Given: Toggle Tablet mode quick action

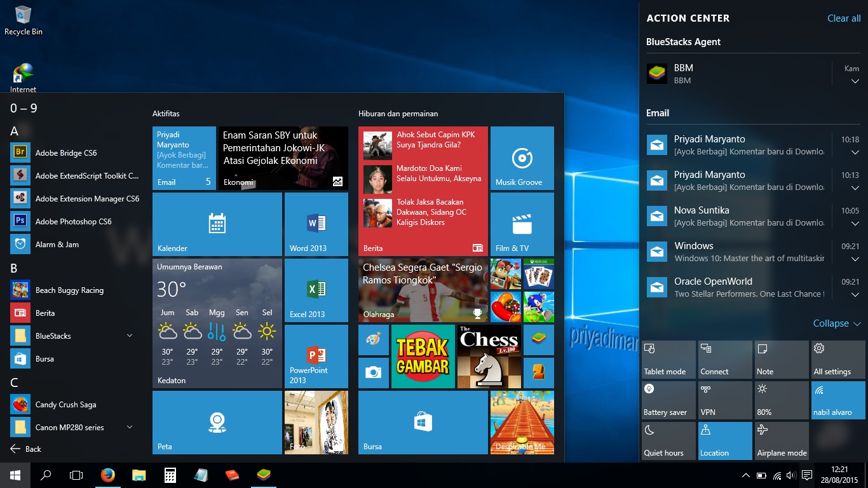Looking at the screenshot, I should (668, 360).
